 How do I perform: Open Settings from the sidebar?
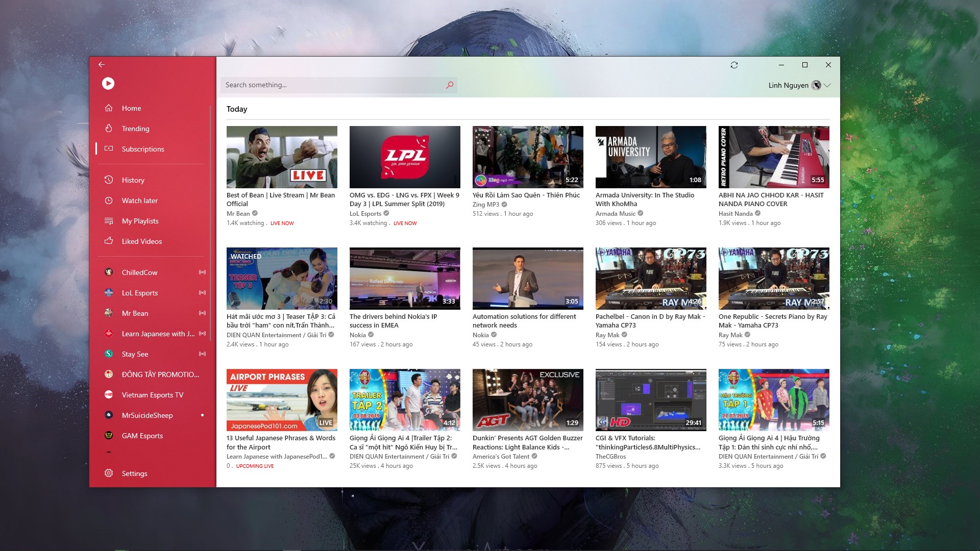click(x=134, y=473)
